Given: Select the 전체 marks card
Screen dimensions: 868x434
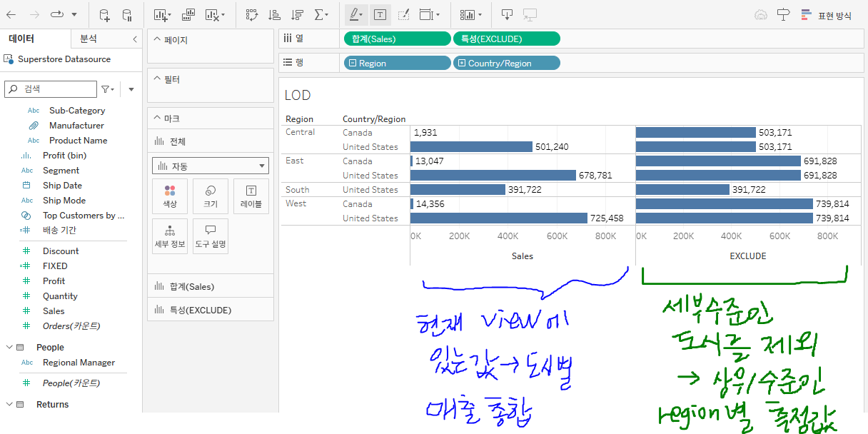Looking at the screenshot, I should pyautogui.click(x=211, y=141).
